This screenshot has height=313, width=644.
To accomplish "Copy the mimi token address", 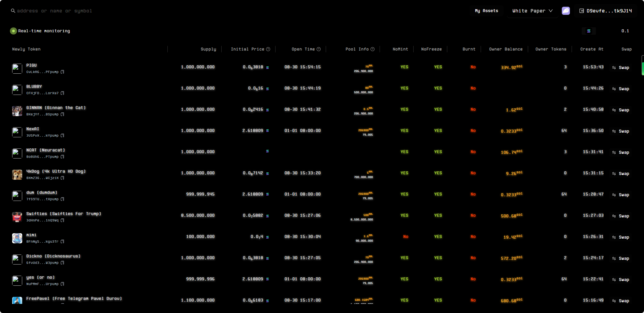I will (x=62, y=242).
